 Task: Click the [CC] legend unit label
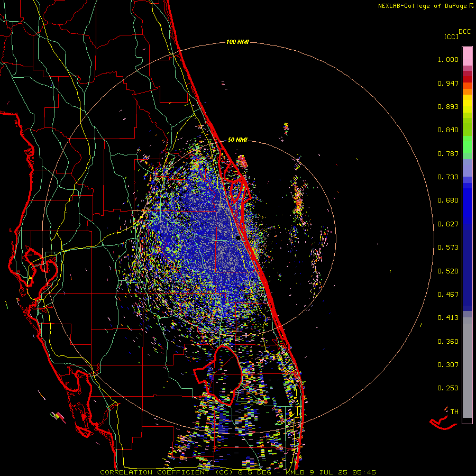click(451, 36)
